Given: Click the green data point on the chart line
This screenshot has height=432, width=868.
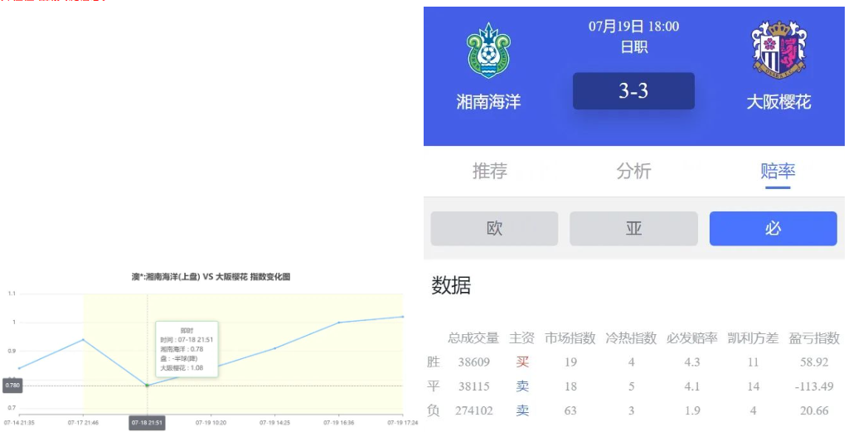Looking at the screenshot, I should pos(147,386).
